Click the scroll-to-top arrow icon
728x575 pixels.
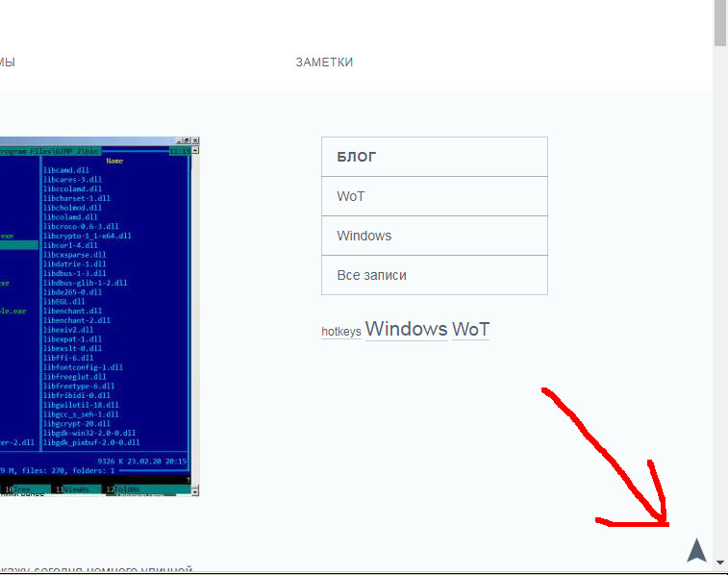(x=696, y=550)
